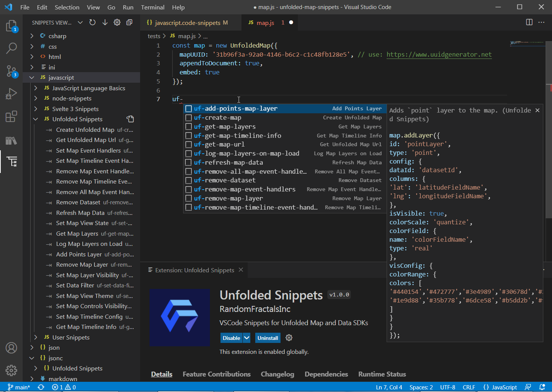Open the Disable button dropdown arrow
552x392 pixels.
tap(247, 338)
